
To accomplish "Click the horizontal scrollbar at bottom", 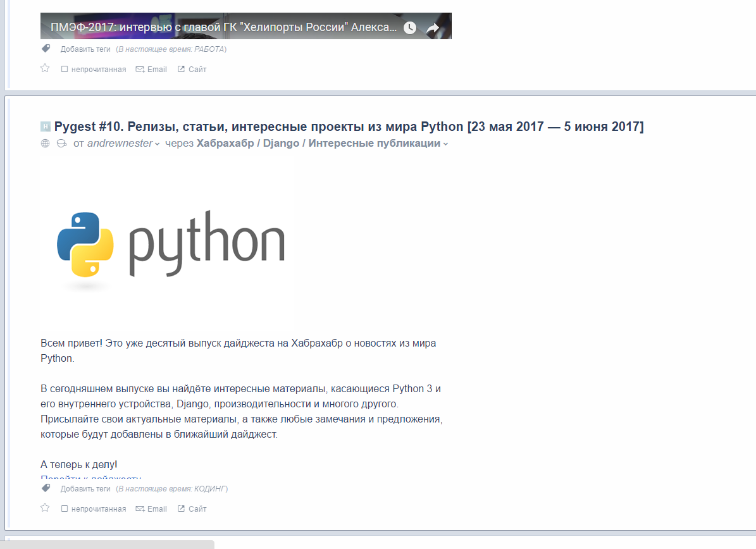I will [107, 545].
